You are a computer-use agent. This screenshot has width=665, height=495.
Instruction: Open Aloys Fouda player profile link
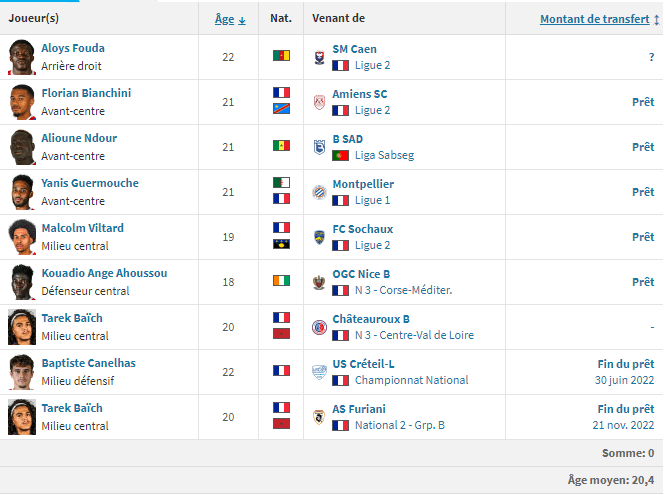72,48
